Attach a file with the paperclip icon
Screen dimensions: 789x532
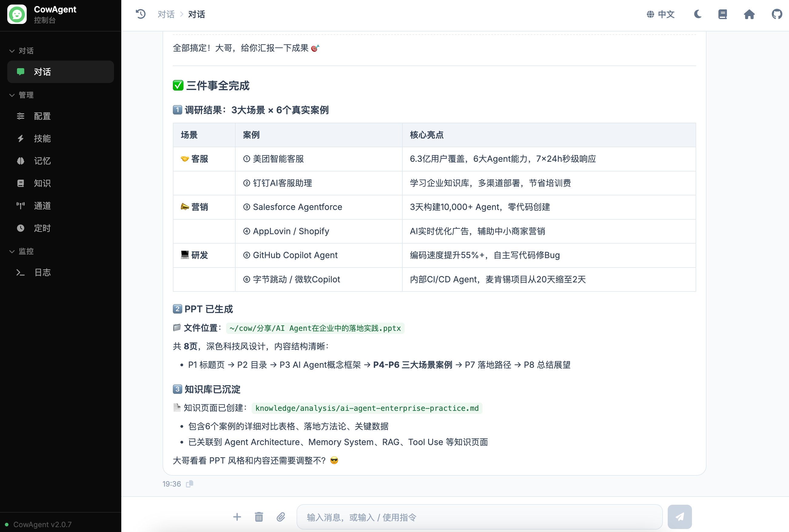(x=281, y=517)
